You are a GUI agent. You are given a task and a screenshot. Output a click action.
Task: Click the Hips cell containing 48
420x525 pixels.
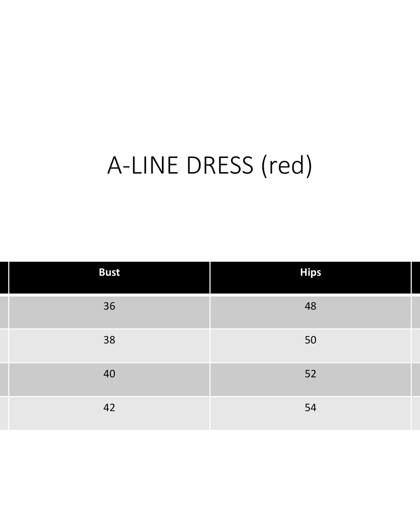click(x=310, y=312)
